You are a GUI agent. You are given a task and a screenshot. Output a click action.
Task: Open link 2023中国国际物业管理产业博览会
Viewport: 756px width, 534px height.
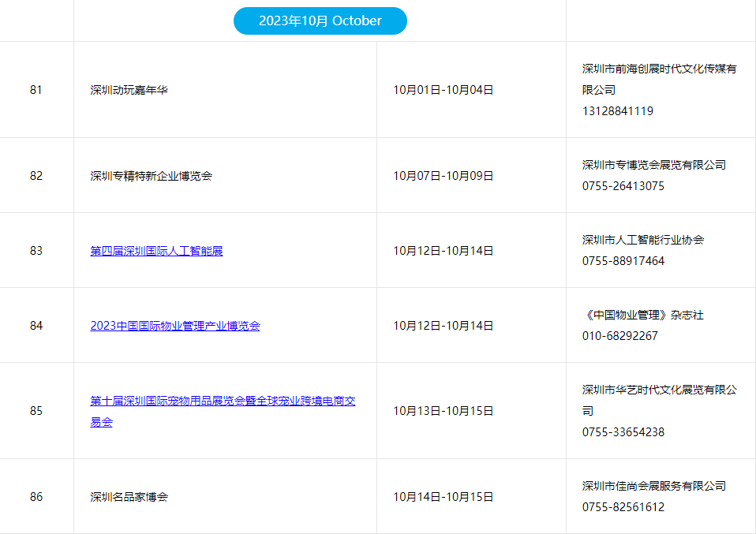(175, 326)
